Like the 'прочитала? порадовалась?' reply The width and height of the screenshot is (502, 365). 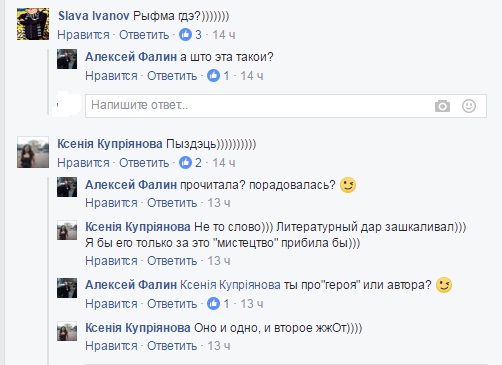click(x=111, y=203)
